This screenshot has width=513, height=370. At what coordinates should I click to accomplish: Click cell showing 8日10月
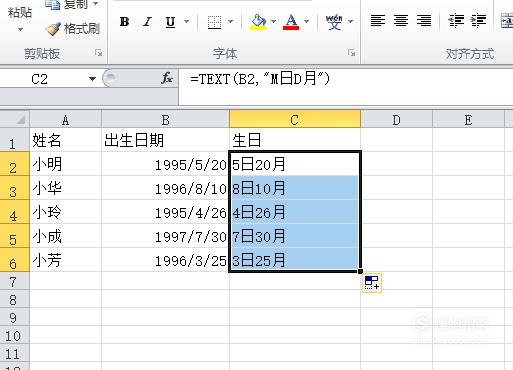pos(295,188)
